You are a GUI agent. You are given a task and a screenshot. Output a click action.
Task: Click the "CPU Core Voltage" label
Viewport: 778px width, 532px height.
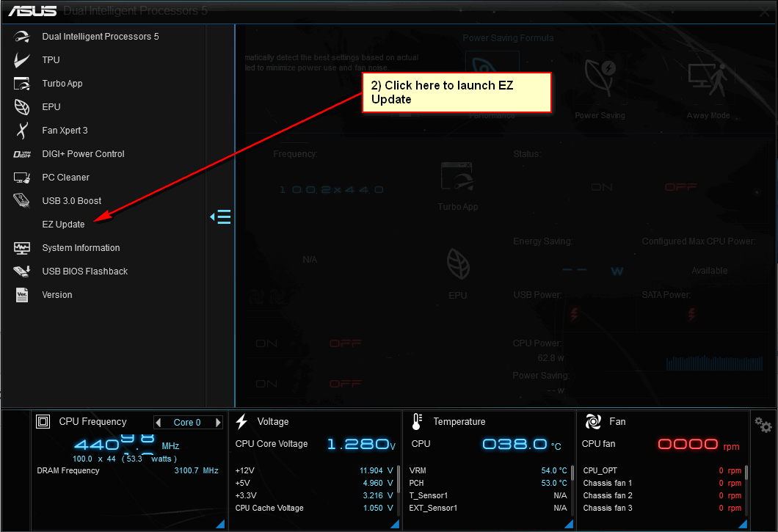tap(272, 444)
